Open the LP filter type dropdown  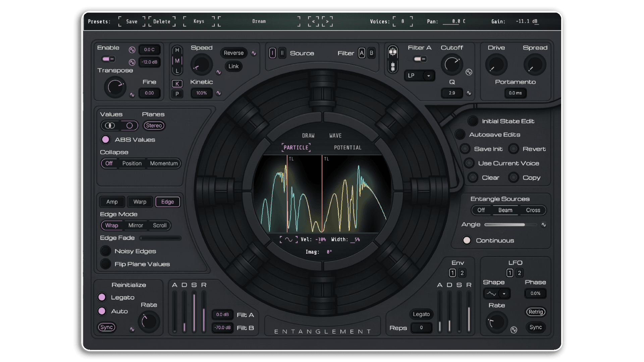pyautogui.click(x=419, y=76)
